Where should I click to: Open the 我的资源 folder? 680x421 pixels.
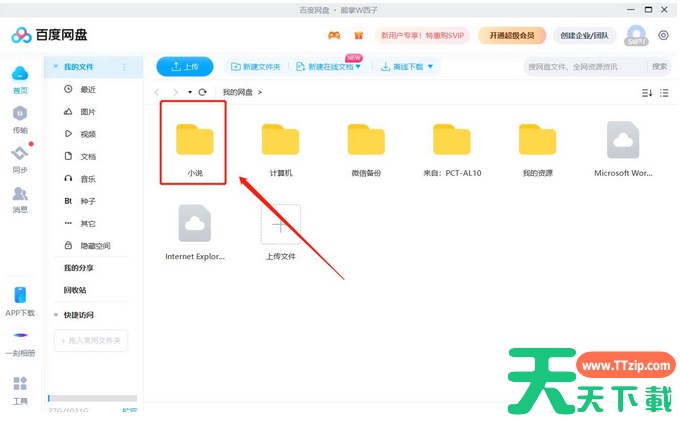[x=537, y=140]
